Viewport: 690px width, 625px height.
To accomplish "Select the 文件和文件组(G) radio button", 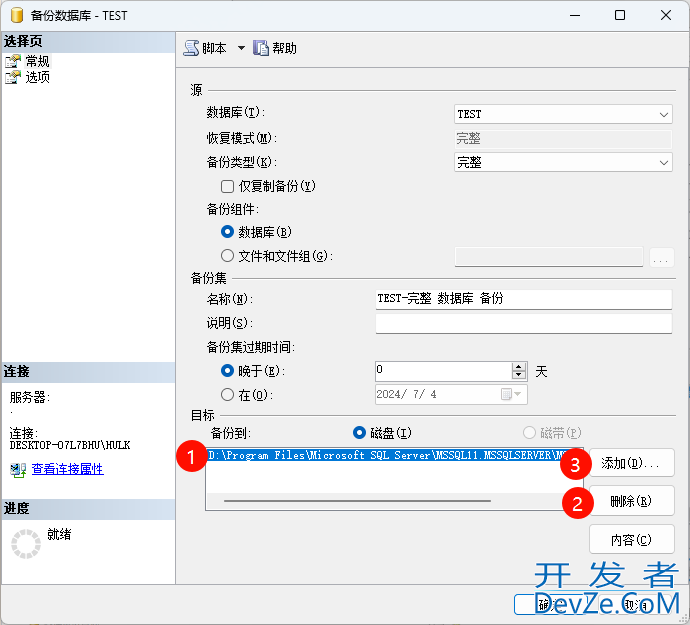I will coord(227,256).
